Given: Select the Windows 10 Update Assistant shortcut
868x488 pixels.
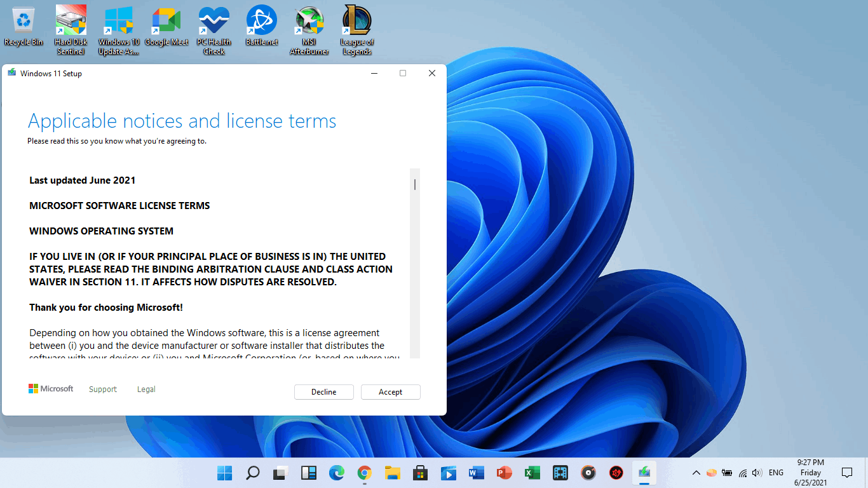Looking at the screenshot, I should pos(119,30).
